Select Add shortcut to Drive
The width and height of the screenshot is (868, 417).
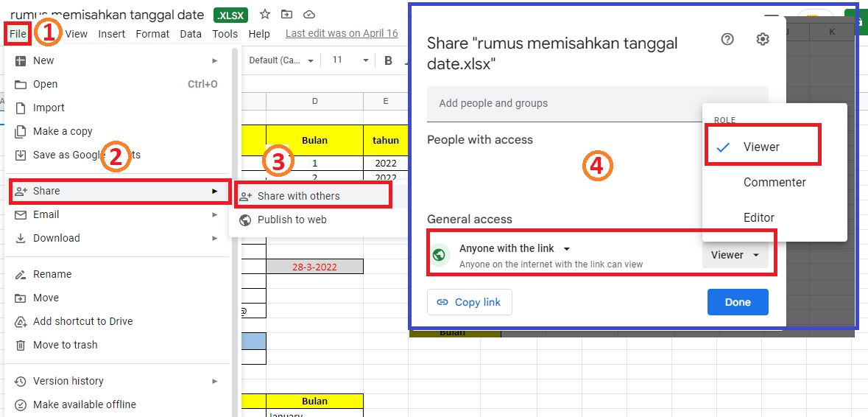click(x=117, y=321)
